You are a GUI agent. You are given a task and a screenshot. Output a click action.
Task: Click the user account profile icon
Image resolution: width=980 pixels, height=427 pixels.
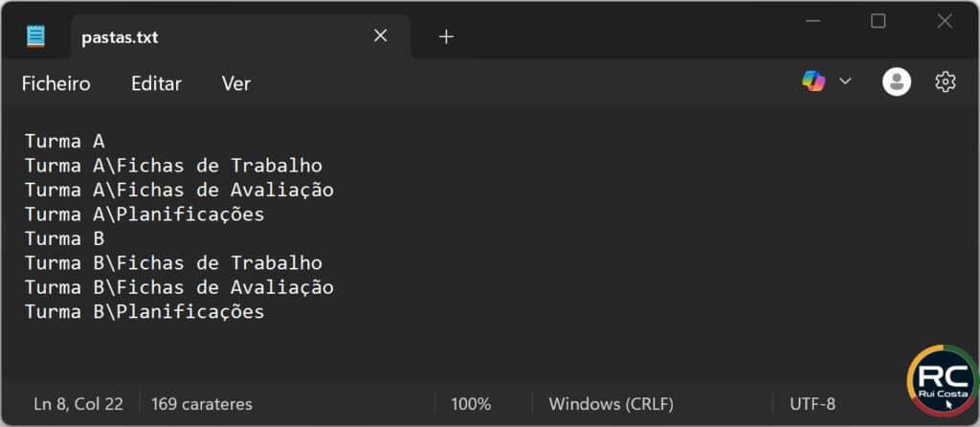click(x=897, y=82)
